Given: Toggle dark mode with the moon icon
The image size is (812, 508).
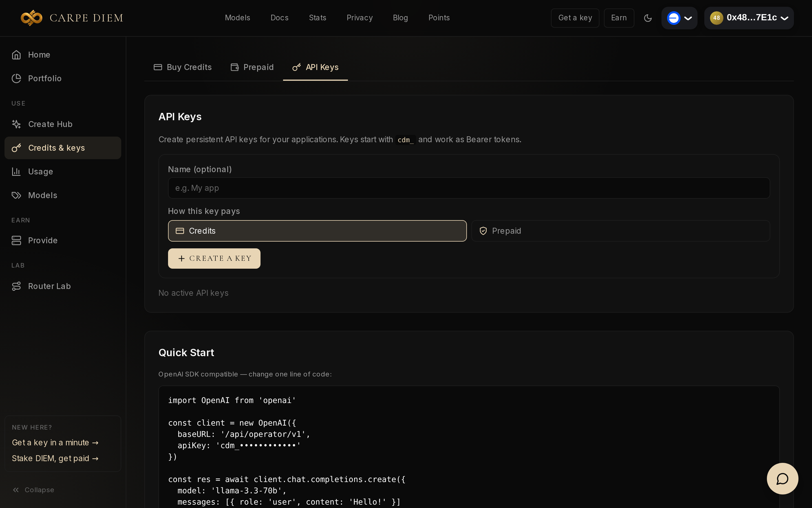Looking at the screenshot, I should coord(648,18).
